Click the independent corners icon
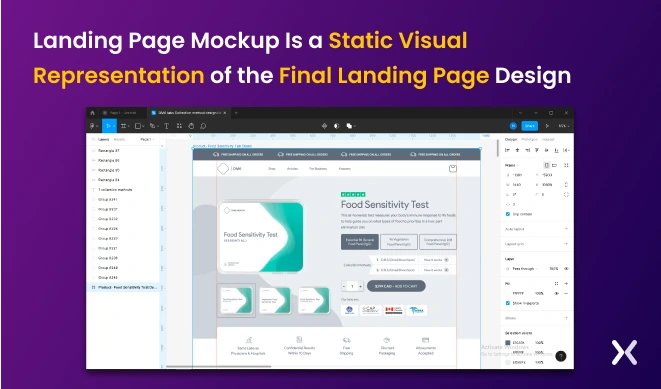This screenshot has width=661, height=389. [566, 194]
